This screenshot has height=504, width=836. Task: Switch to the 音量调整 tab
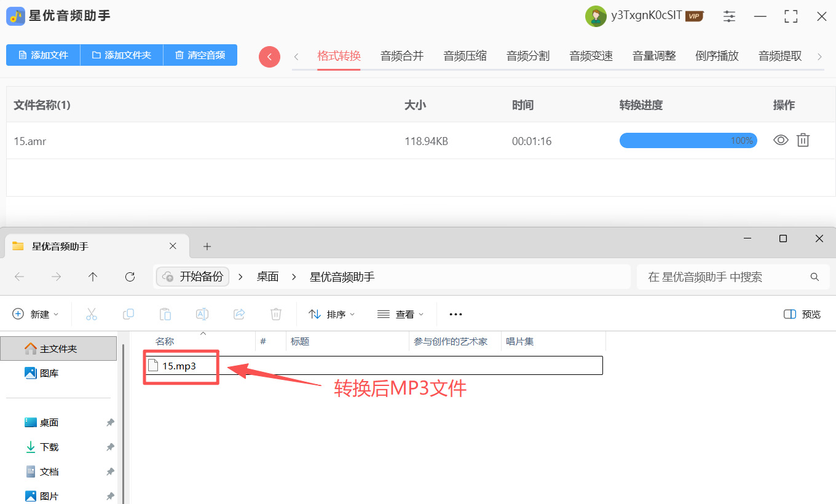[x=654, y=57]
